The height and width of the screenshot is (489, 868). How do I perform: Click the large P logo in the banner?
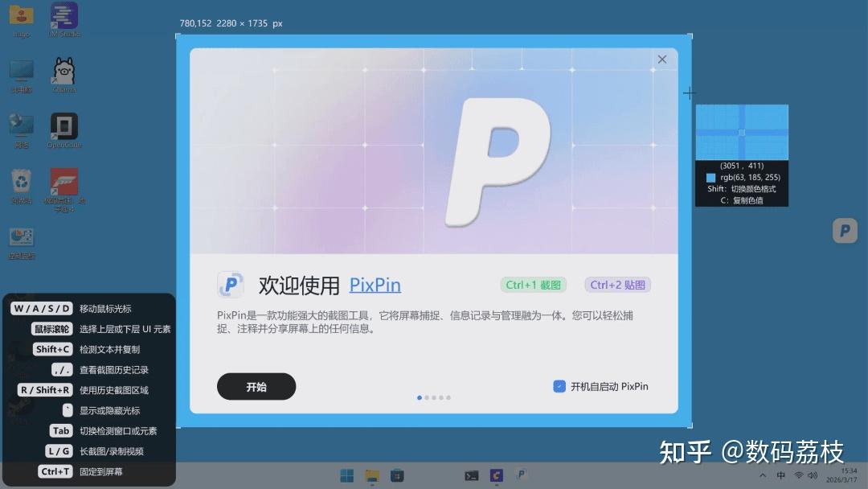coord(497,162)
